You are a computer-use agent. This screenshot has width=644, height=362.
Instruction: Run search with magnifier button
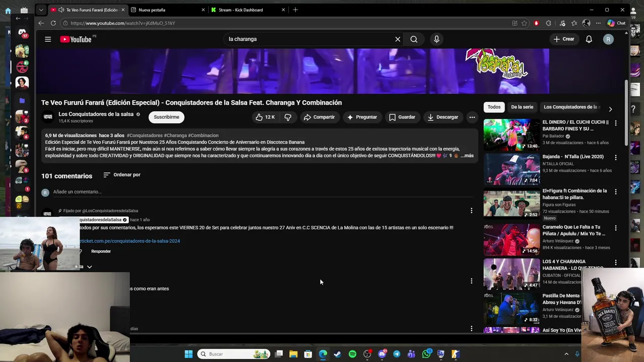point(414,39)
